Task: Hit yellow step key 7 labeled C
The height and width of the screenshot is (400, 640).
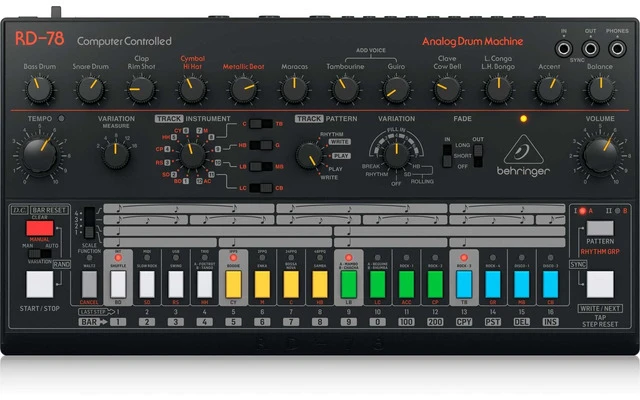Action: (291, 284)
